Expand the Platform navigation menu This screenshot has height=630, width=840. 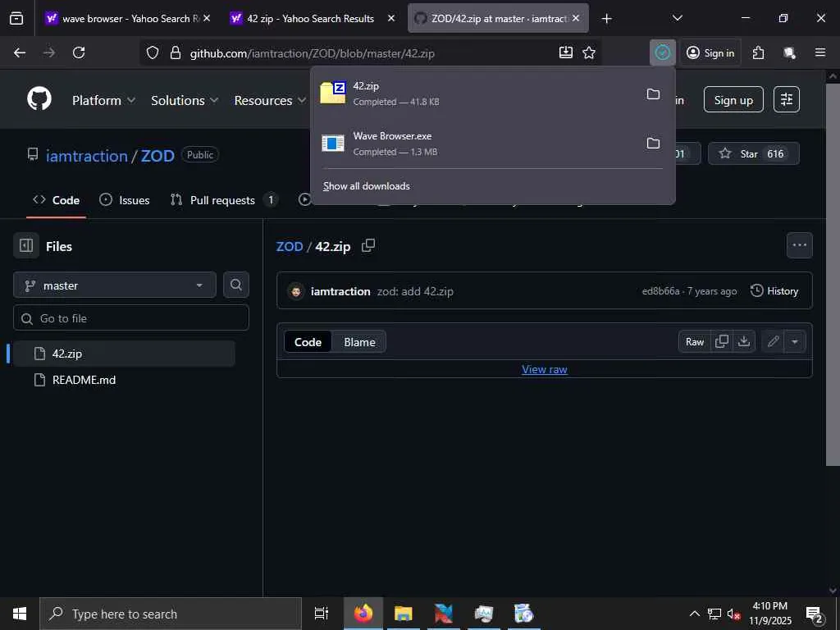(103, 100)
